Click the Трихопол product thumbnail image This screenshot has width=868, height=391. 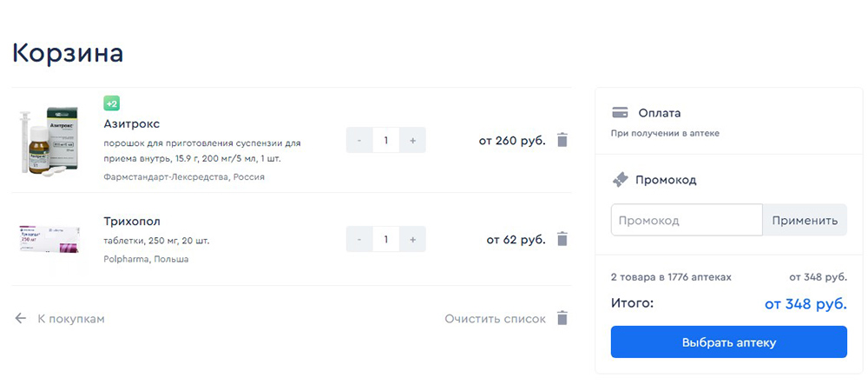49,239
